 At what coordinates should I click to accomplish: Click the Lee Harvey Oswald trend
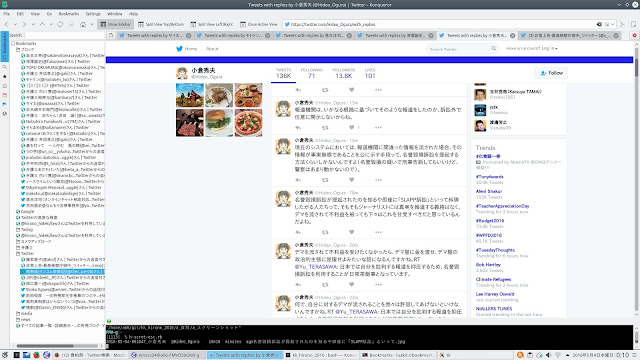[495, 294]
